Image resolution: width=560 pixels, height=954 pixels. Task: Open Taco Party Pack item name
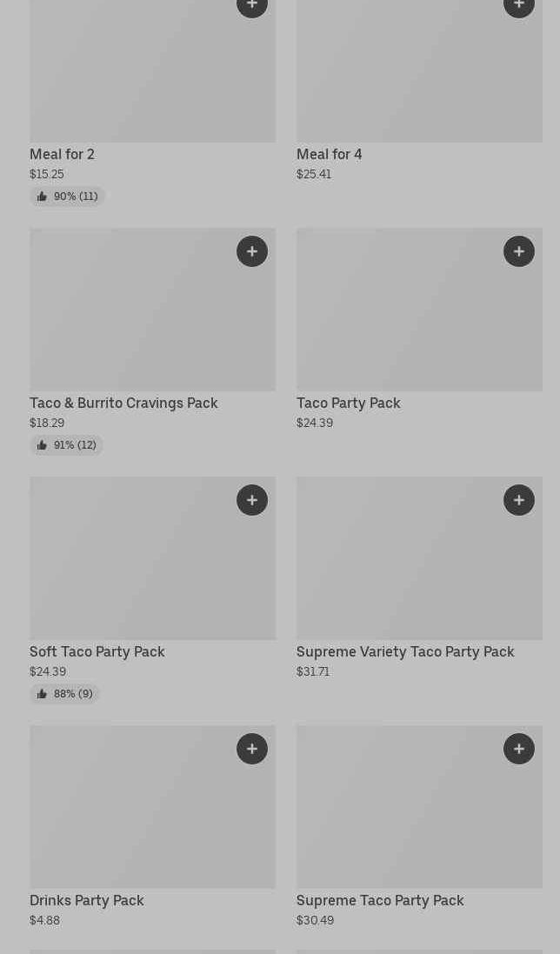click(348, 403)
